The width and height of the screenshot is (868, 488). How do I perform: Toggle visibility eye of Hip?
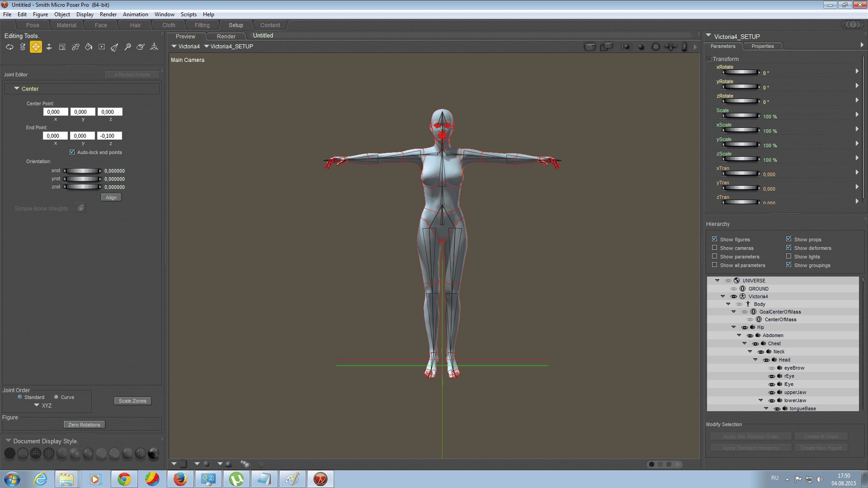coord(745,328)
